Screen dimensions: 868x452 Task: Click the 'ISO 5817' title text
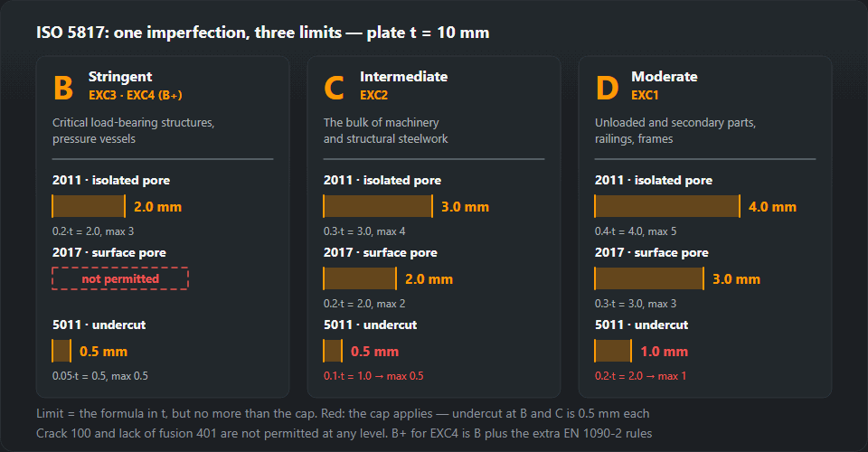coord(70,33)
